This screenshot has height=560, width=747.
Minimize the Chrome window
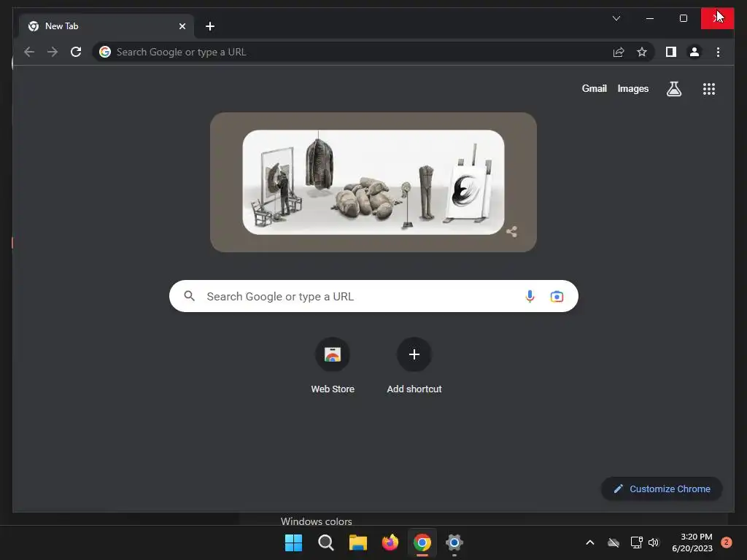pos(650,18)
